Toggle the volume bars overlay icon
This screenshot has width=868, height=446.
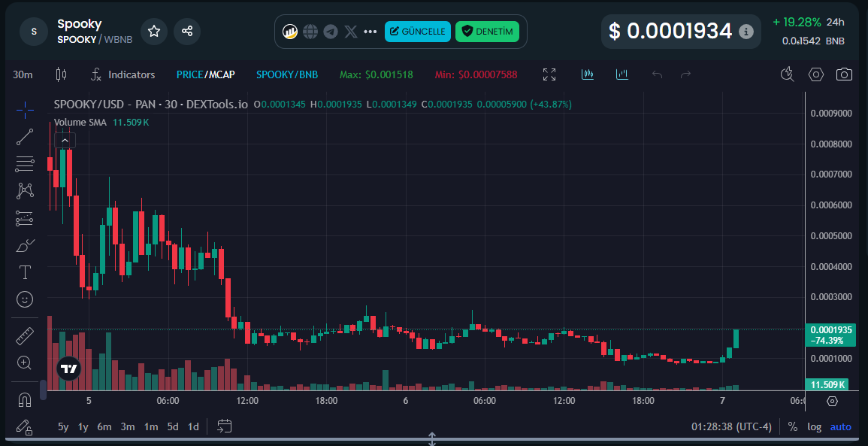coord(622,74)
